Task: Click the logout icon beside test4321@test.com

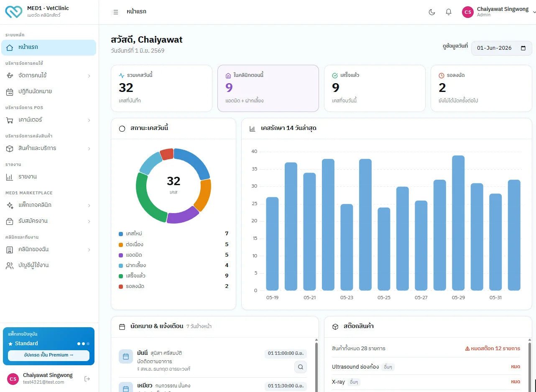Action: pos(87,379)
